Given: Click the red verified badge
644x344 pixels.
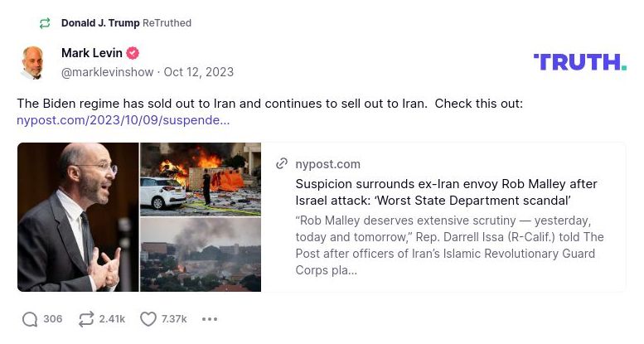Looking at the screenshot, I should click(130, 54).
